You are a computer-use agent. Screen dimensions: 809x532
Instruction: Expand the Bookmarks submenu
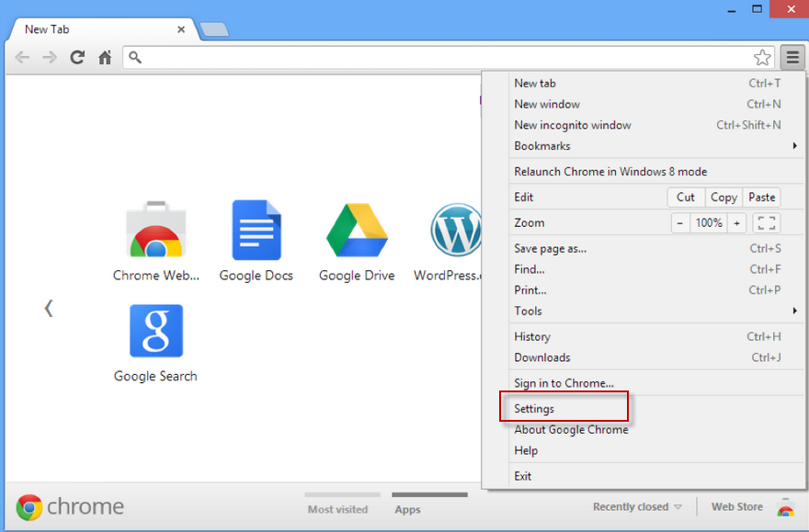[x=655, y=146]
